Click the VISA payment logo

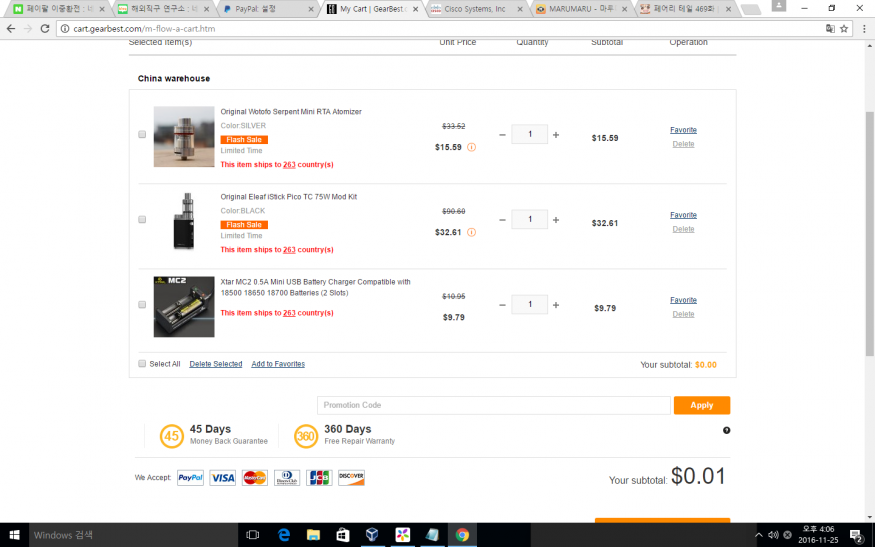click(222, 478)
